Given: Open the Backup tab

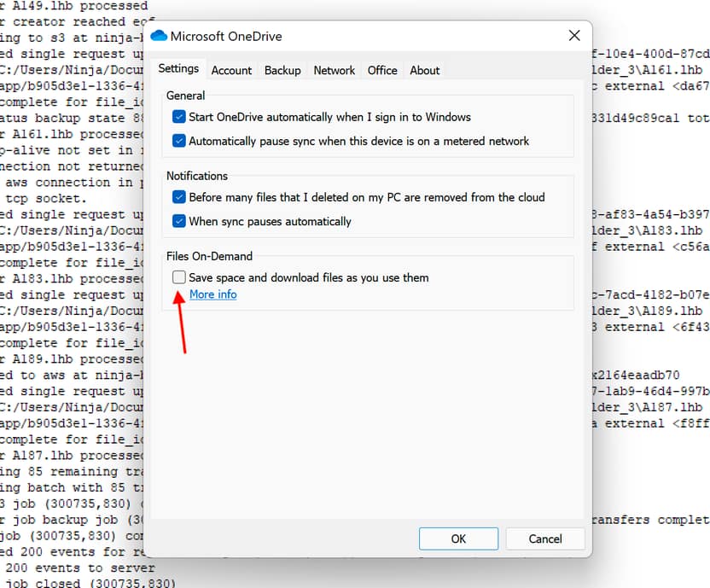Looking at the screenshot, I should point(282,71).
